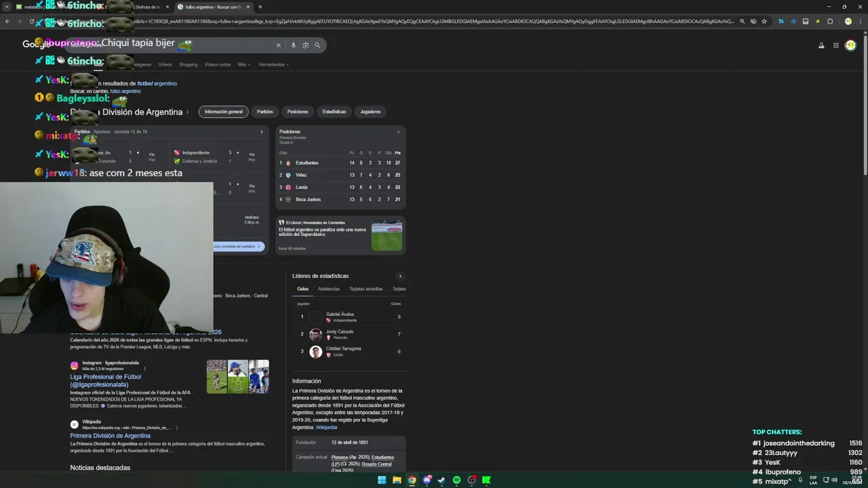Select the 'Videos' search filter
The image size is (868, 488).
click(x=165, y=64)
